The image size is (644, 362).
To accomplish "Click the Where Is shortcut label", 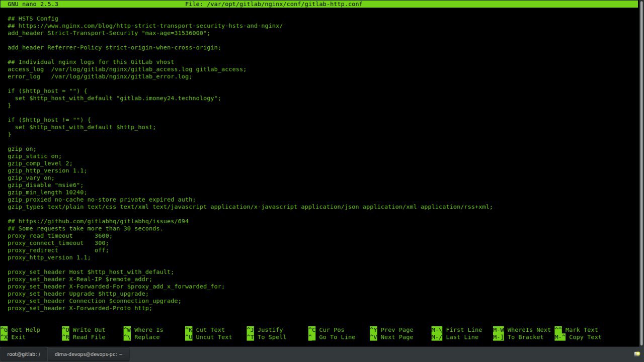I will tap(149, 330).
